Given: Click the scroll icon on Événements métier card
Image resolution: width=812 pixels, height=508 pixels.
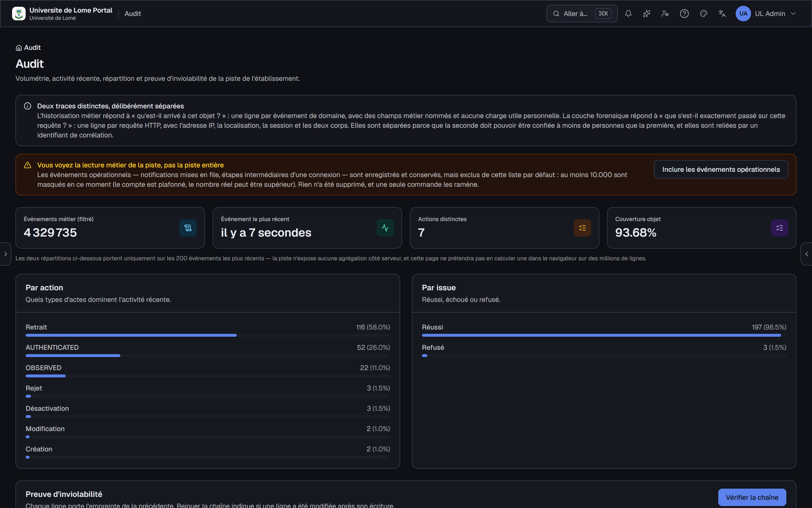Looking at the screenshot, I should pyautogui.click(x=188, y=228).
